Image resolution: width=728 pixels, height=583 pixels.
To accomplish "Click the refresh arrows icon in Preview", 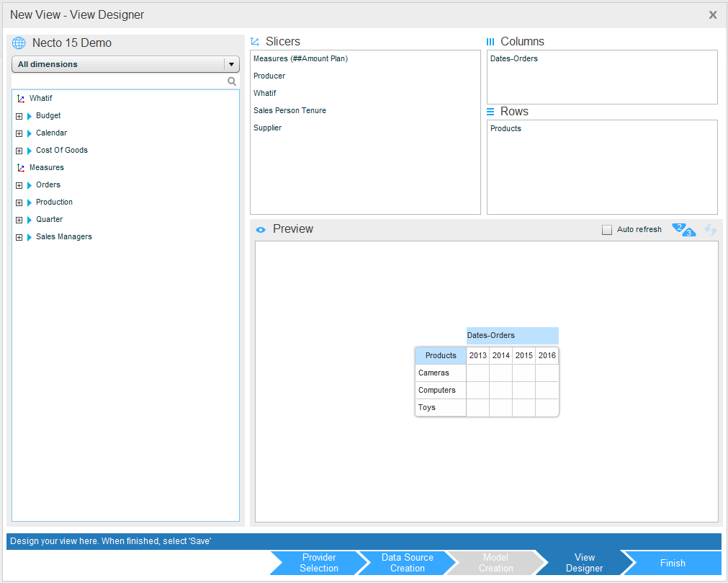I will pos(711,230).
